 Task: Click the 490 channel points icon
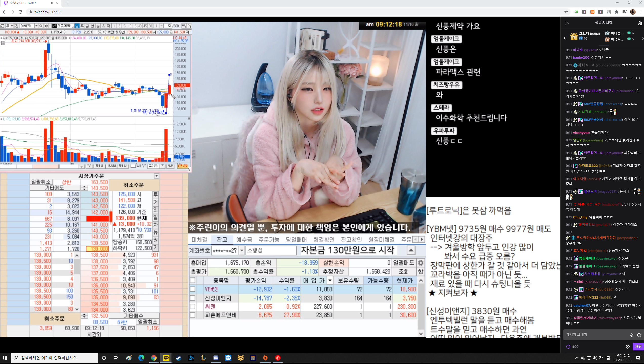point(568,347)
